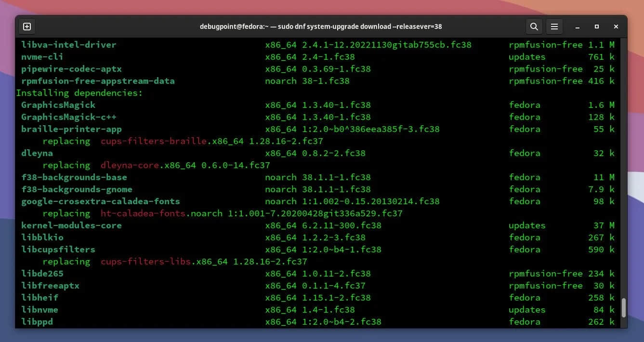Screen dimensions: 644x342
Task: Click the 7.9 k size value
Action: click(x=601, y=189)
